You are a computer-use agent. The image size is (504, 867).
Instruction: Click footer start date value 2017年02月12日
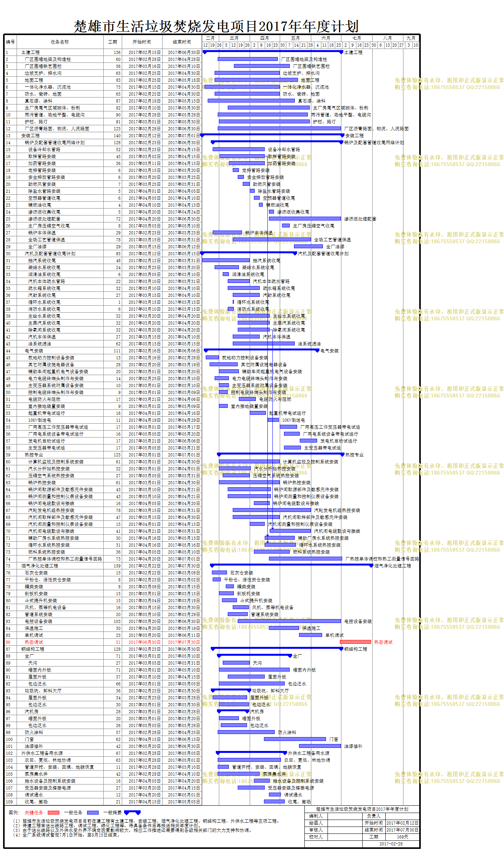402,823
